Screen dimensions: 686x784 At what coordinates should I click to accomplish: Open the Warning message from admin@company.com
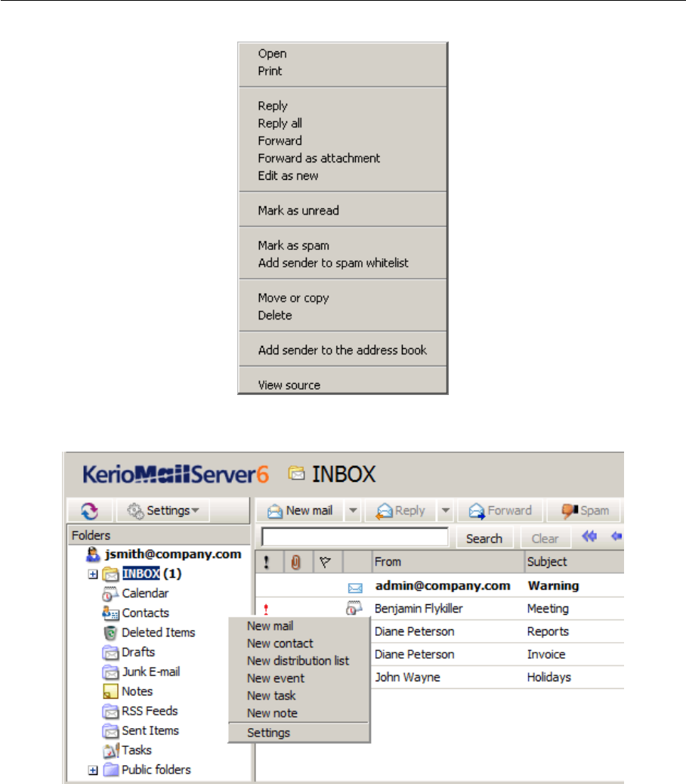point(440,585)
